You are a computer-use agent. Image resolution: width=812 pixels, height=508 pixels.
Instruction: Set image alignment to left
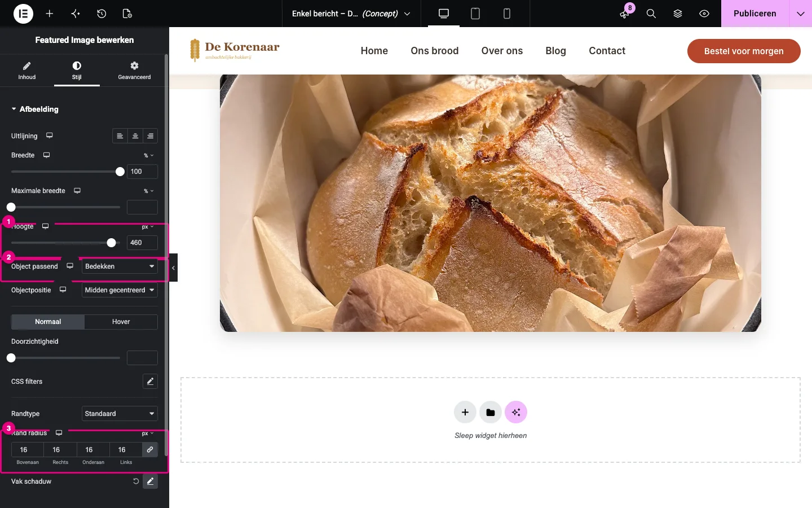click(120, 136)
